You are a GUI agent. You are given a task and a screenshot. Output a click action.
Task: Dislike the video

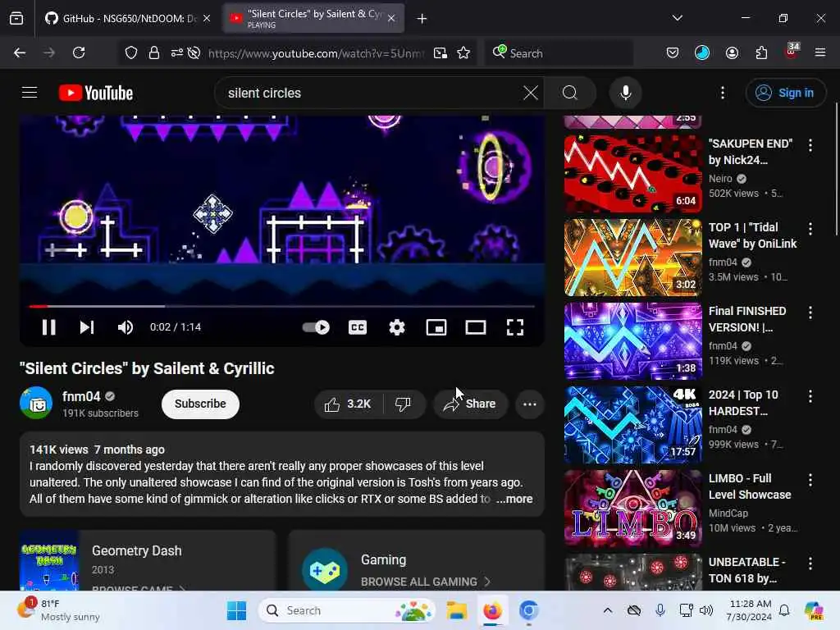[x=404, y=404]
